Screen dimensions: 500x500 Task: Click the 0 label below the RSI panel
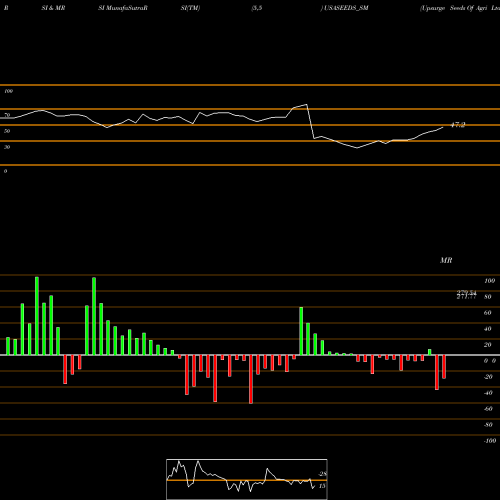pyautogui.click(x=5, y=171)
